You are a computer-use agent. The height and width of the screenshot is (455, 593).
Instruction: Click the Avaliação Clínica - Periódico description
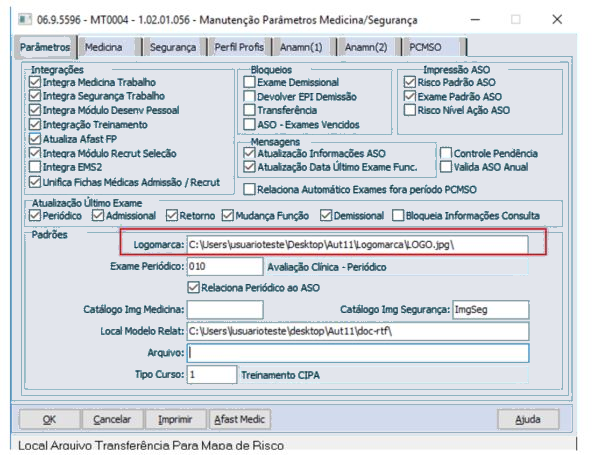click(327, 267)
